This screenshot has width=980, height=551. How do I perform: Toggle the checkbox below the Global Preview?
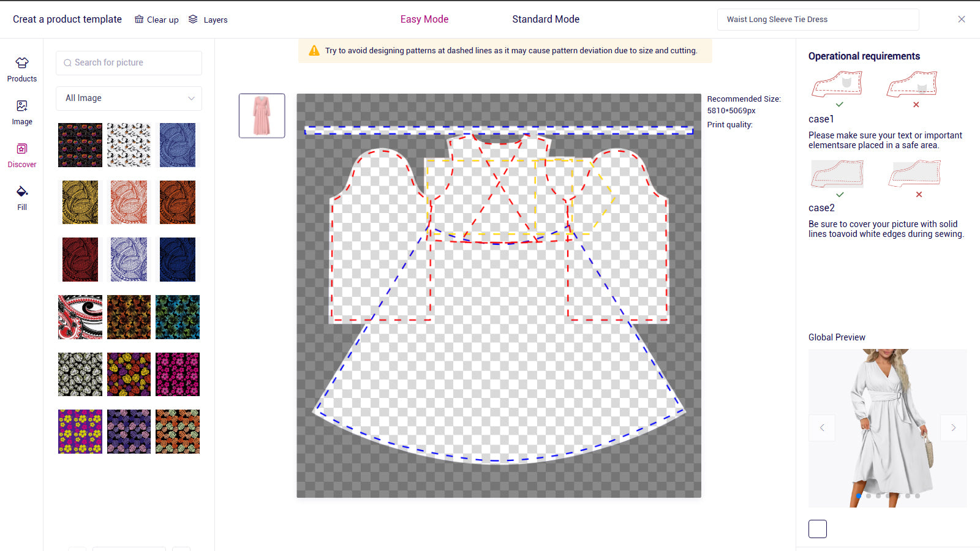coord(817,528)
